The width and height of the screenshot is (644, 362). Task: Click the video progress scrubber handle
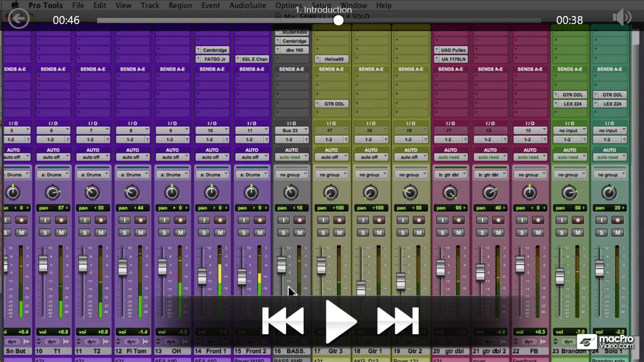(339, 20)
